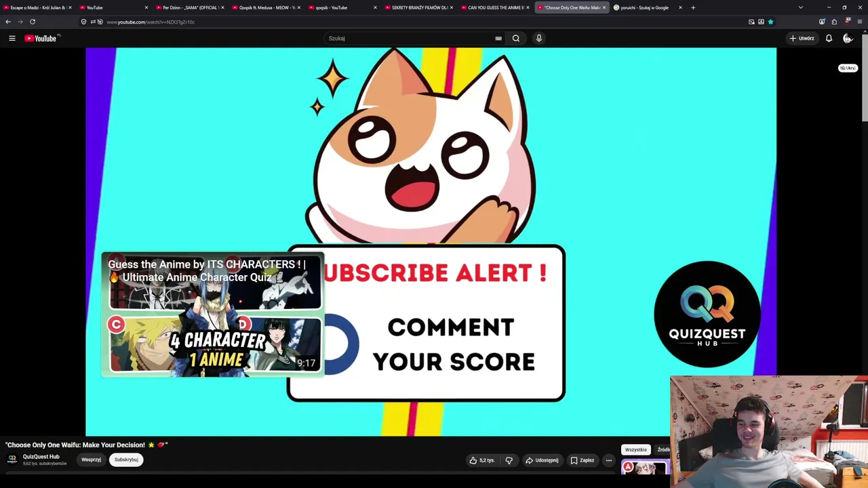Open the browser extensions icon
Viewport: 868px width, 488px height.
(834, 22)
